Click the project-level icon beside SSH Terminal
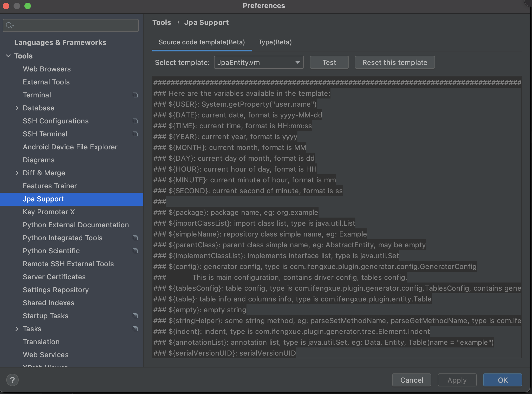This screenshot has width=532, height=394. [135, 134]
